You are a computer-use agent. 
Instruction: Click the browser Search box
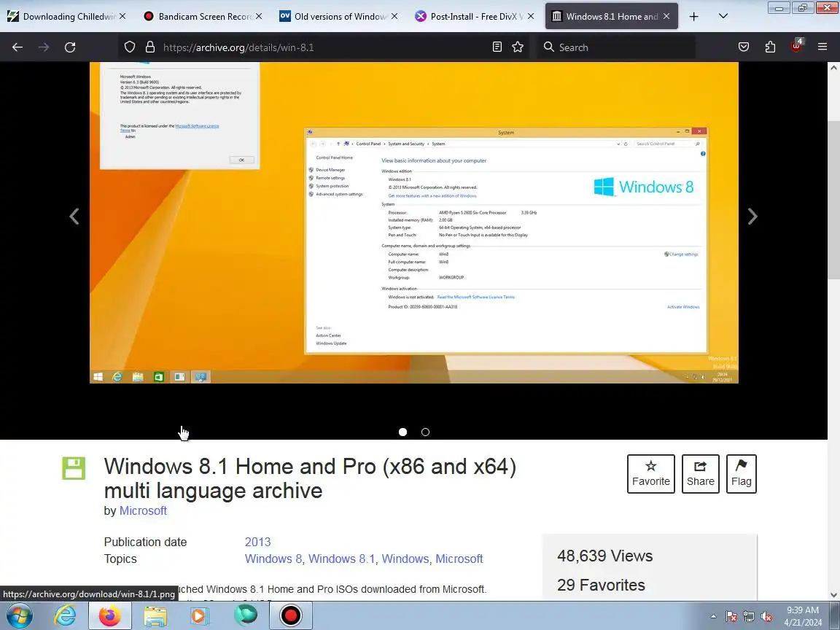coord(616,47)
